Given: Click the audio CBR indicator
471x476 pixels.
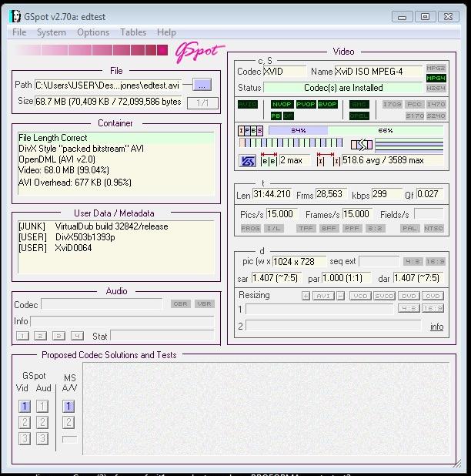Looking at the screenshot, I should (180, 304).
